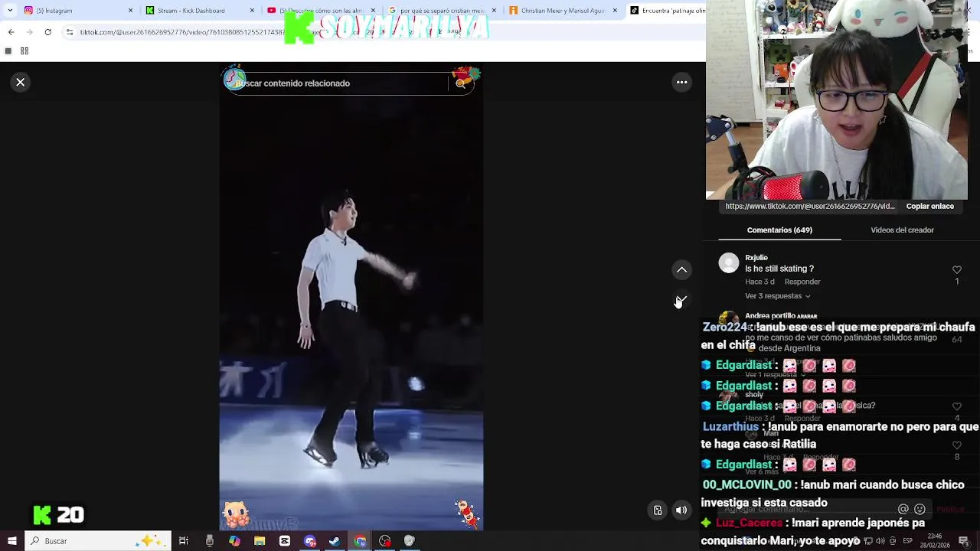Close the Google search tab
The width and height of the screenshot is (980, 551).
pyautogui.click(x=494, y=11)
